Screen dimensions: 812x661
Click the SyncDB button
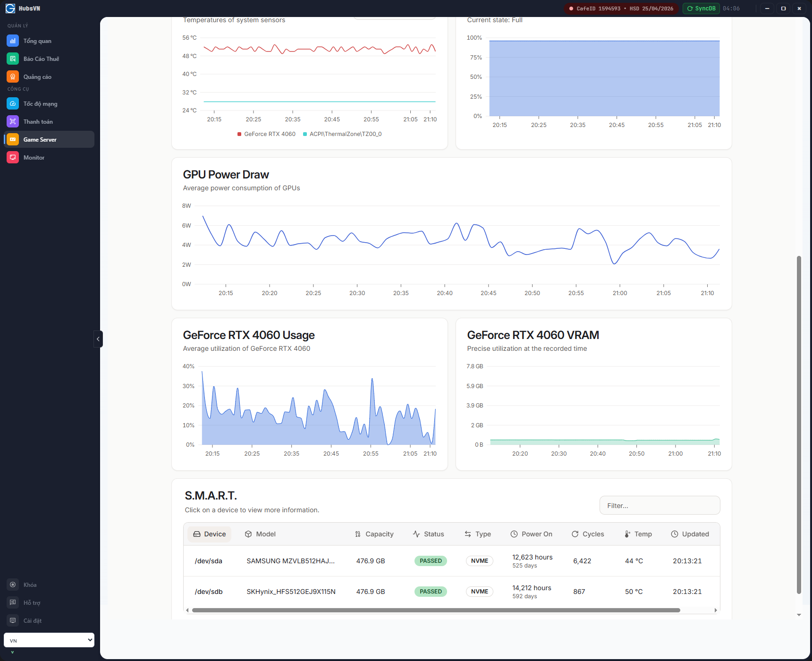(x=701, y=8)
